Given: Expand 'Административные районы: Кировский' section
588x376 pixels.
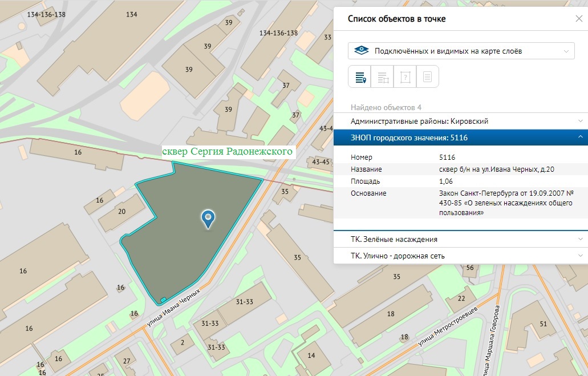Looking at the screenshot, I should (461, 122).
